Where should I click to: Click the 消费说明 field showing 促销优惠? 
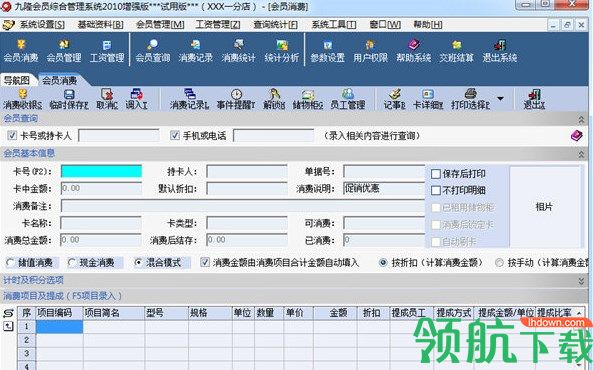(384, 188)
